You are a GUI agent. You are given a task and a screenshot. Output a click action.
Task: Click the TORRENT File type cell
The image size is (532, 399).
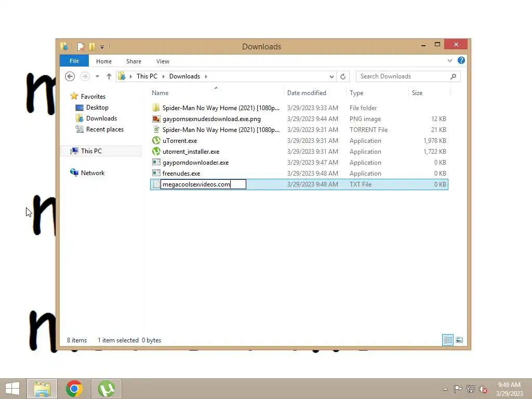click(x=368, y=130)
